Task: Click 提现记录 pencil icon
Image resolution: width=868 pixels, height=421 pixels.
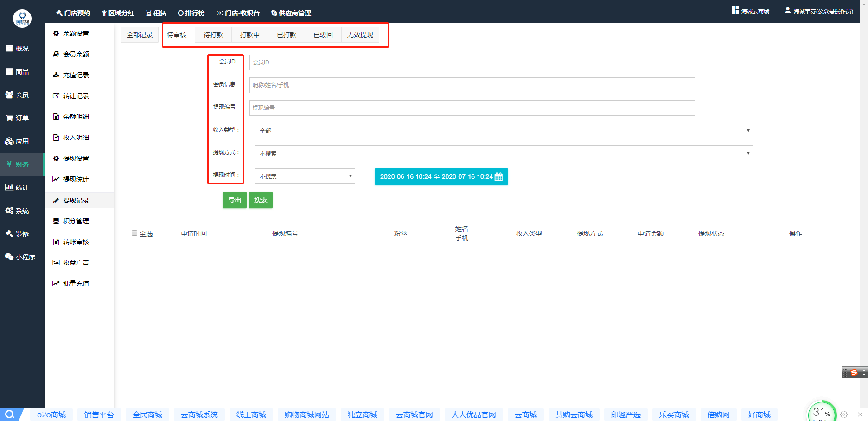Action: [x=56, y=201]
